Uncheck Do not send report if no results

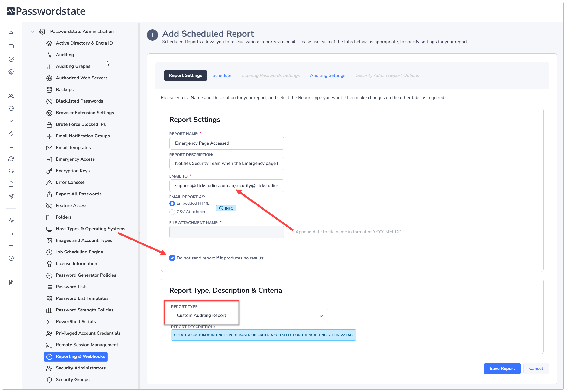[x=172, y=258]
